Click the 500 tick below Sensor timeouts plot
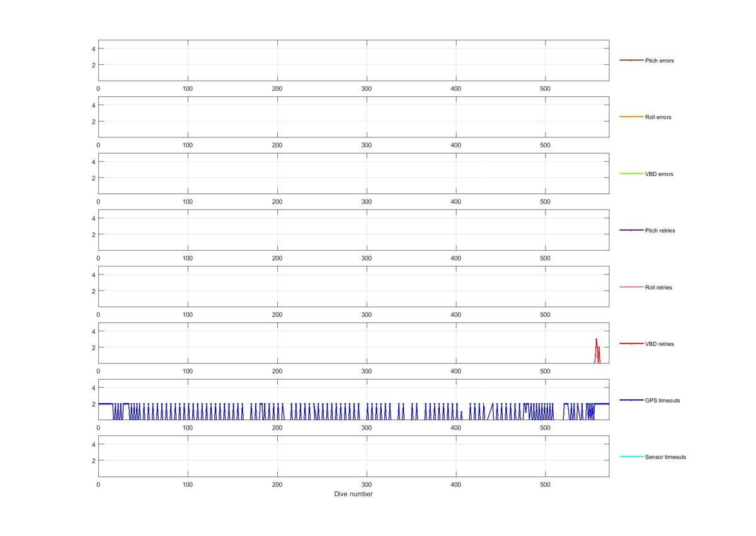 [x=546, y=485]
